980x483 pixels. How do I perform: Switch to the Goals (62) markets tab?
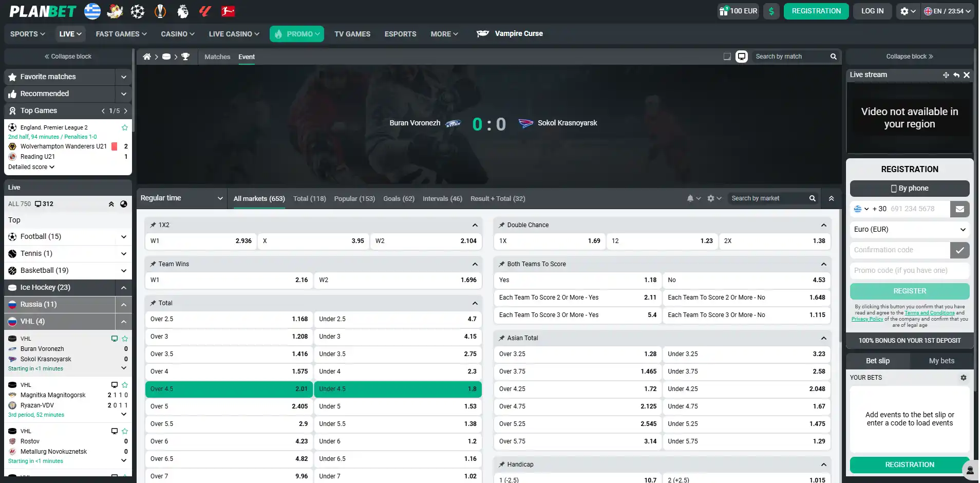point(399,199)
